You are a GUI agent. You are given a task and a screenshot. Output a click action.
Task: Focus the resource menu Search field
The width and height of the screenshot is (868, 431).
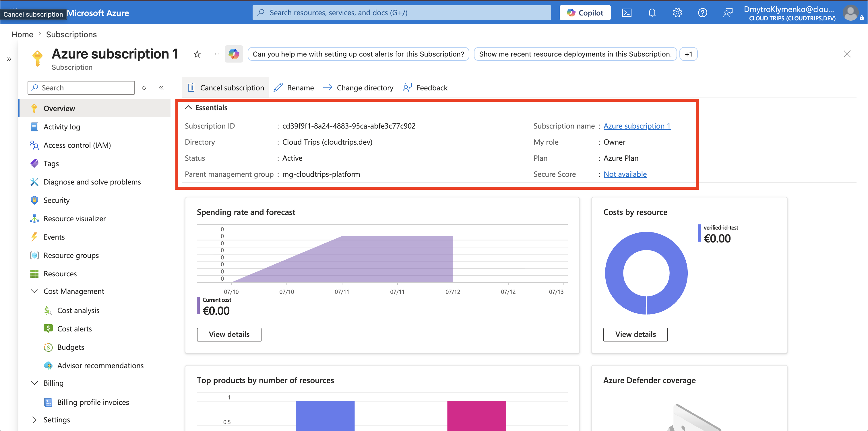(81, 88)
